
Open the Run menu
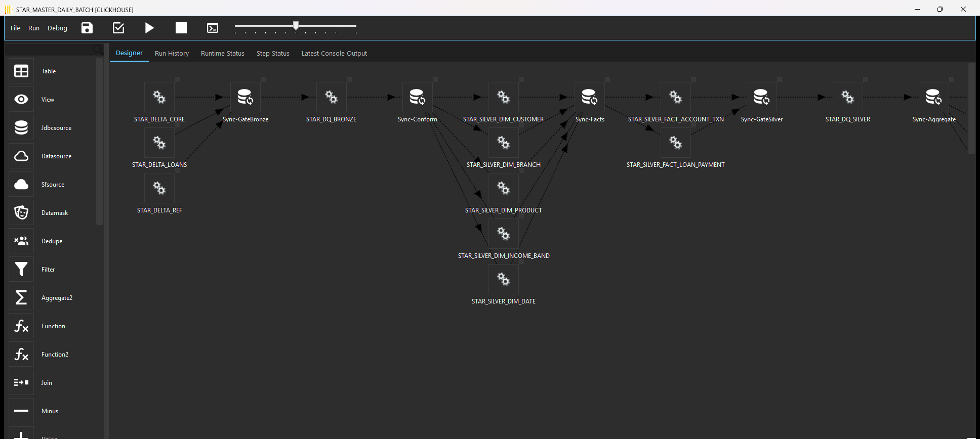(x=34, y=28)
